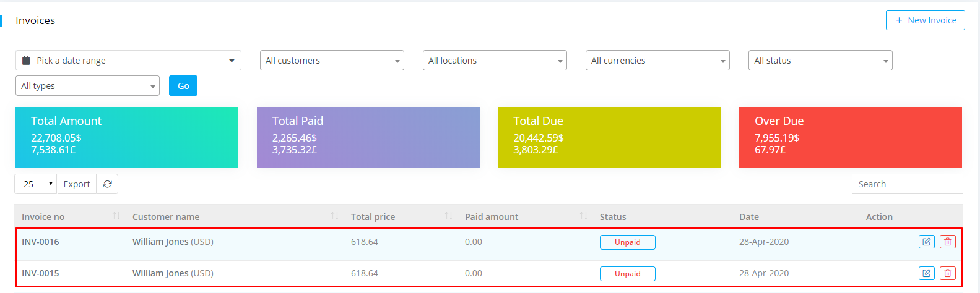The image size is (980, 293).
Task: Expand the All status dropdown
Action: pos(820,61)
